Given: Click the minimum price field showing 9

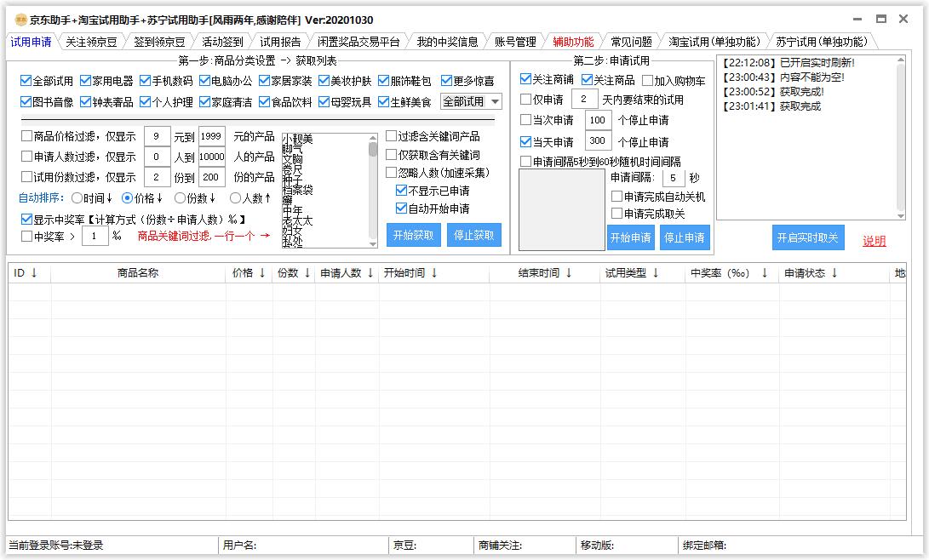Looking at the screenshot, I should point(158,136).
